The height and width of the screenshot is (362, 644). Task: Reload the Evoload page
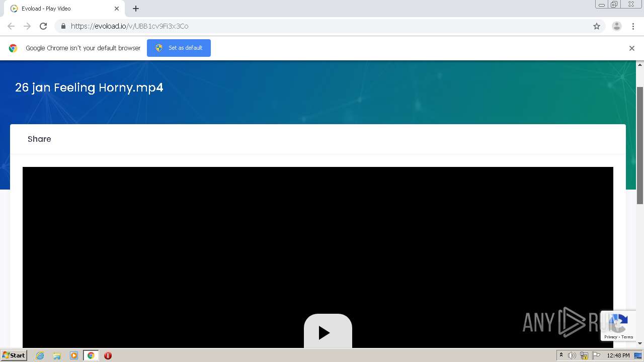(x=43, y=26)
